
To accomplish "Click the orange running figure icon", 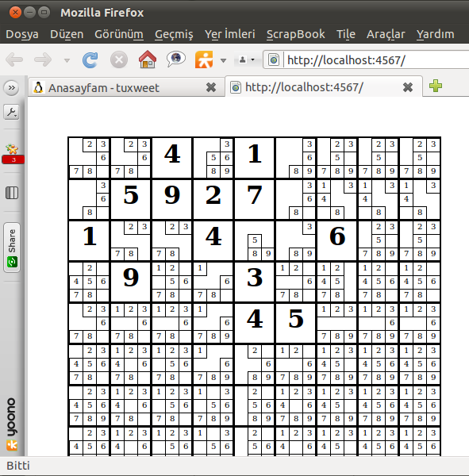I will click(204, 59).
